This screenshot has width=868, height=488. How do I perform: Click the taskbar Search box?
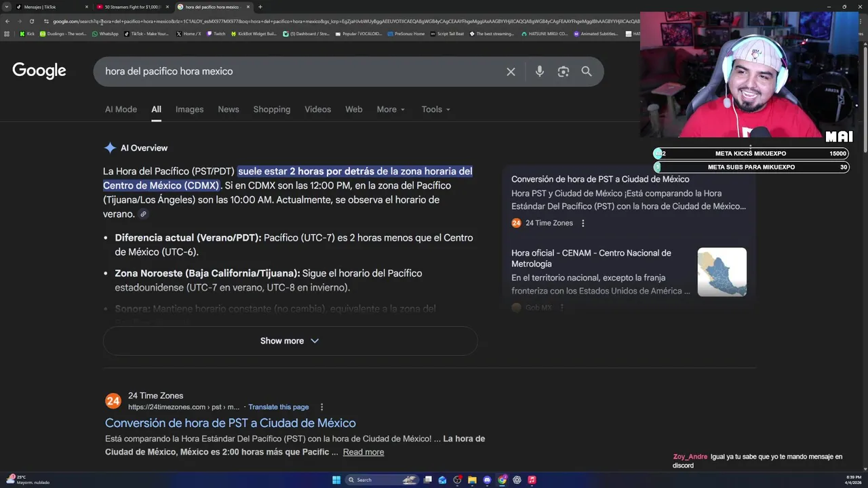point(383,480)
